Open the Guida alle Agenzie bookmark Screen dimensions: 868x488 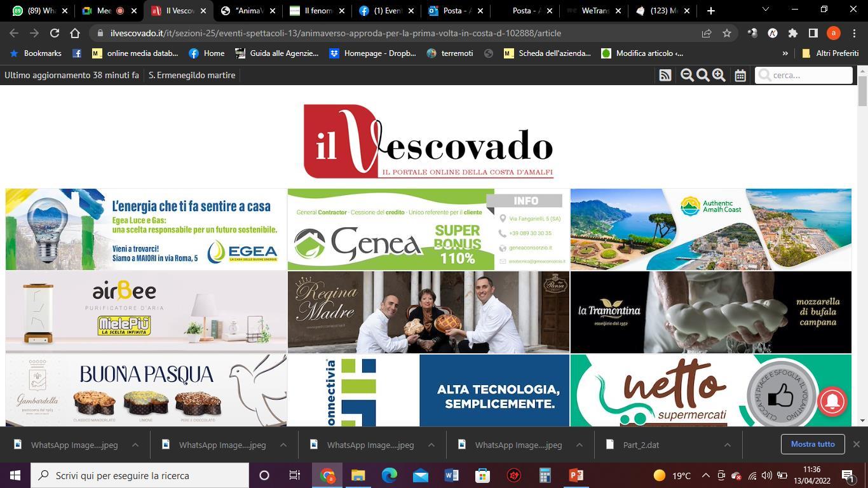[277, 53]
